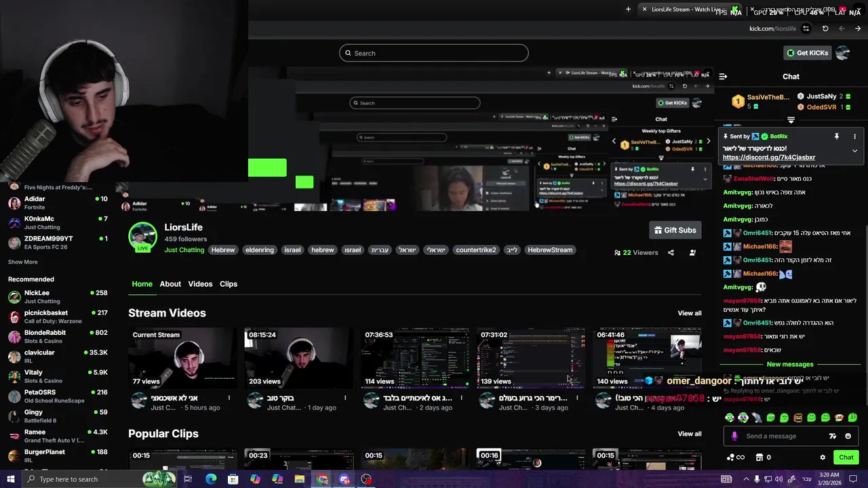Image resolution: width=868 pixels, height=488 pixels.
Task: Collapse the chat panel with arrow icon
Action: click(723, 77)
